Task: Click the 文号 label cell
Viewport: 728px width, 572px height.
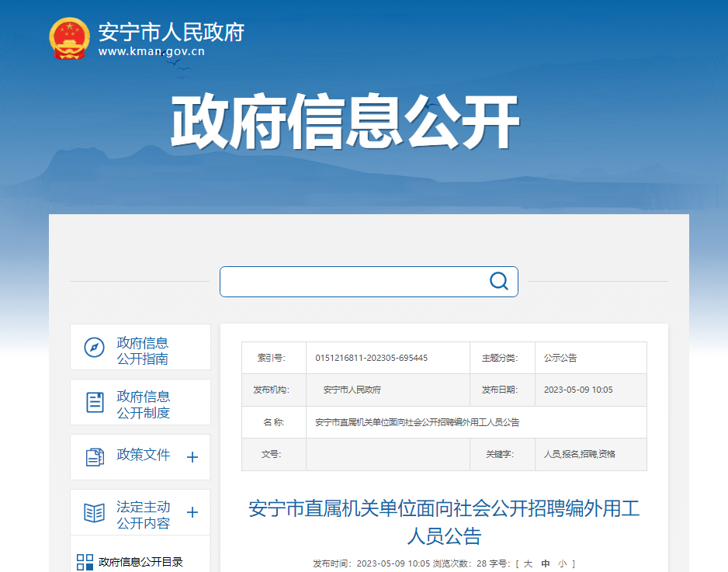Action: [274, 454]
